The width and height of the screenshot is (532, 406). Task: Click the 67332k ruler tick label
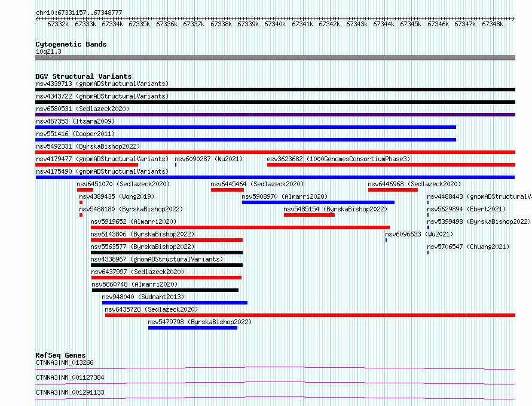coord(58,24)
